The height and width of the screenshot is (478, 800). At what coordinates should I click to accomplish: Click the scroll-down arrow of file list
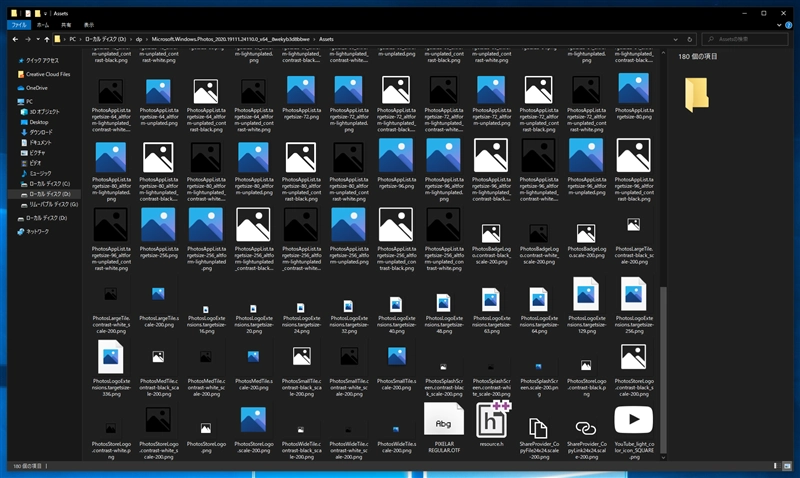coord(663,458)
